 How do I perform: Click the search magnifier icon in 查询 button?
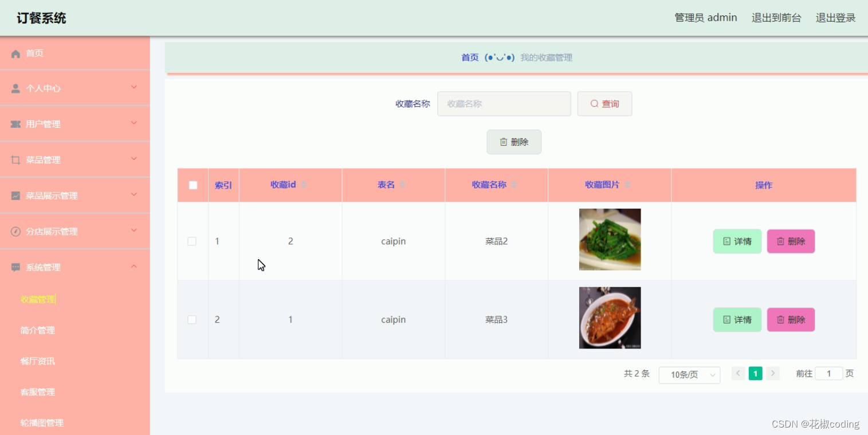(594, 103)
